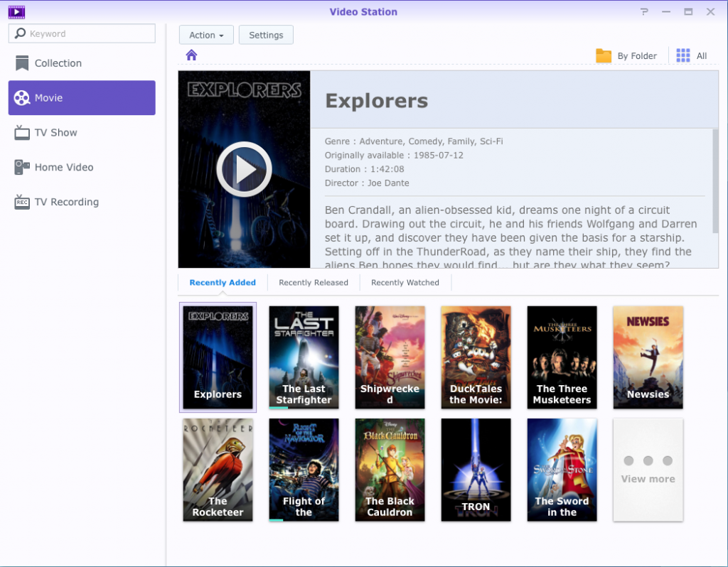Type in the Keyword search field
The image size is (728, 567).
point(82,33)
